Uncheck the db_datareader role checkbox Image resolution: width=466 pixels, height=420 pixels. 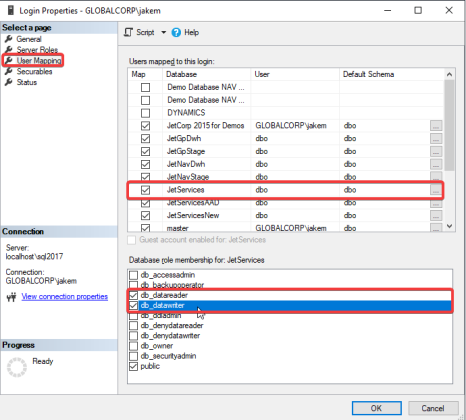[133, 295]
